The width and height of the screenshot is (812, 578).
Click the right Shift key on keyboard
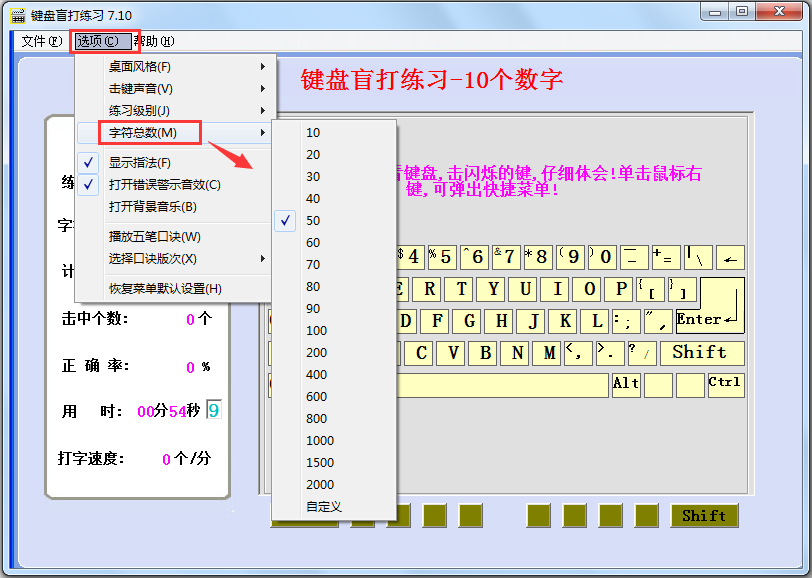click(702, 353)
